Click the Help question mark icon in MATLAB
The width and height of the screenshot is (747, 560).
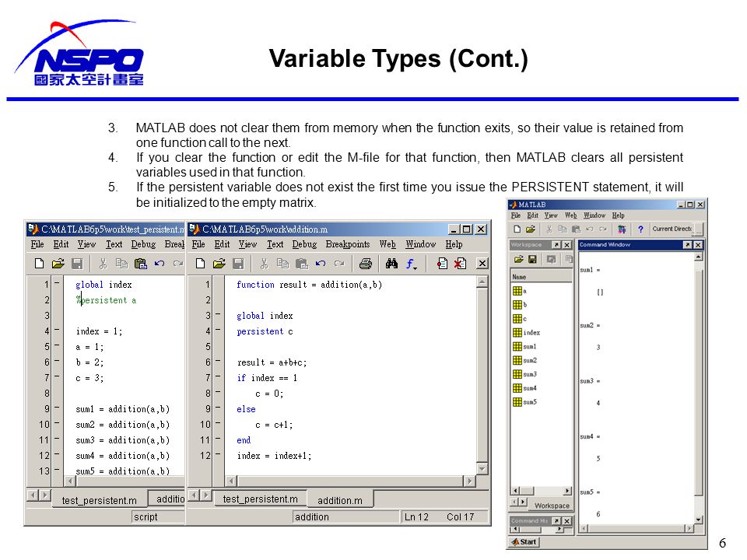(x=640, y=229)
